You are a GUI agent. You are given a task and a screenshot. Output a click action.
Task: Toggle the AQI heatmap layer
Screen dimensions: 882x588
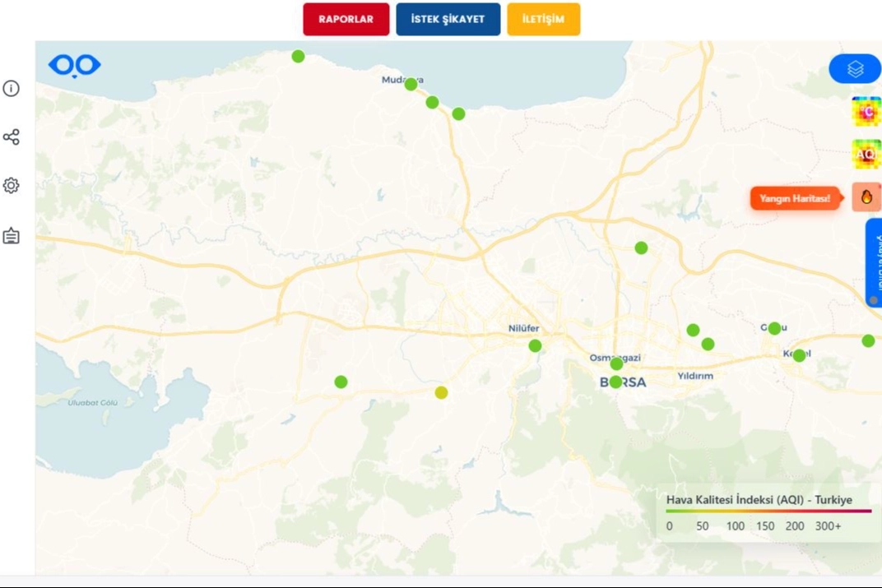tap(866, 154)
